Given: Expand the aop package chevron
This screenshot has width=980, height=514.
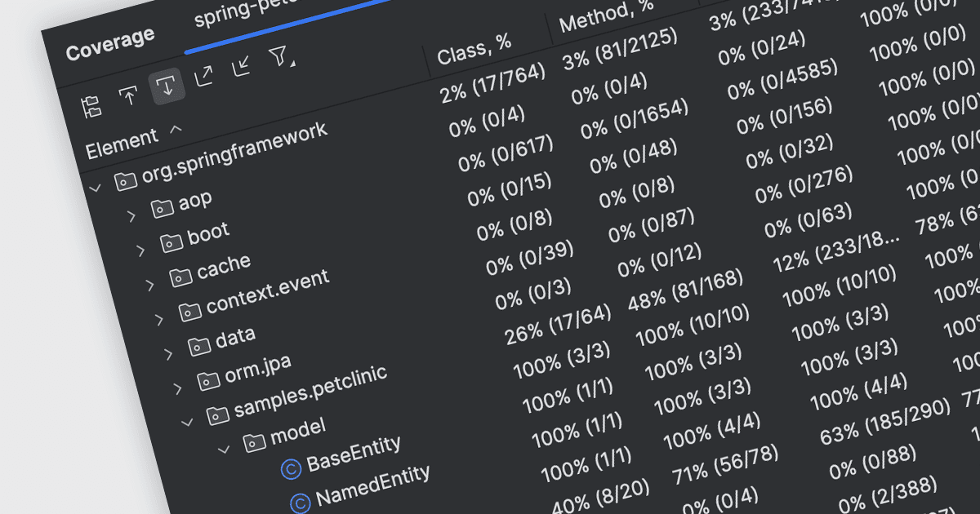Looking at the screenshot, I should pos(131,215).
